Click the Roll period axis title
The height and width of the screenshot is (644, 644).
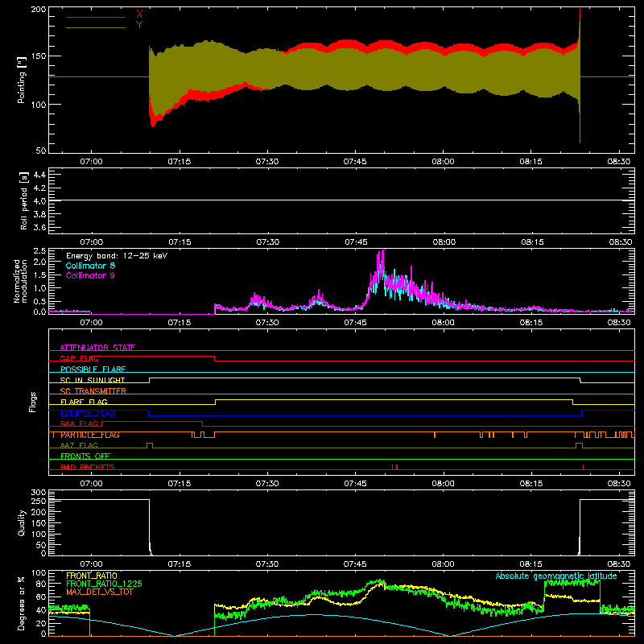tap(24, 200)
